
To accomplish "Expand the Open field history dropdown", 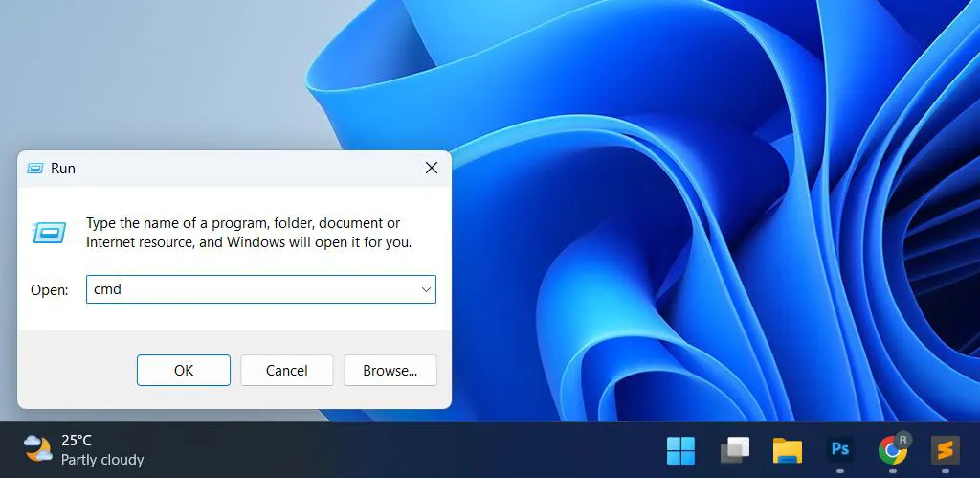I will click(x=426, y=289).
